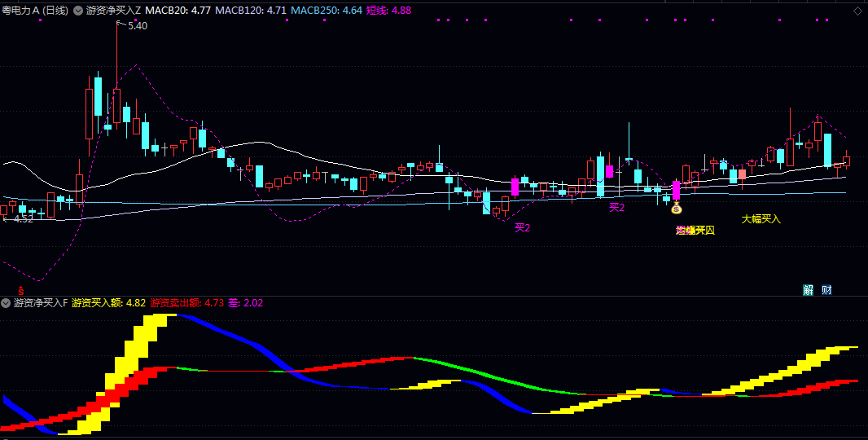The image size is (868, 440).
Task: Click the 4.52 low price marker
Action: [22, 219]
